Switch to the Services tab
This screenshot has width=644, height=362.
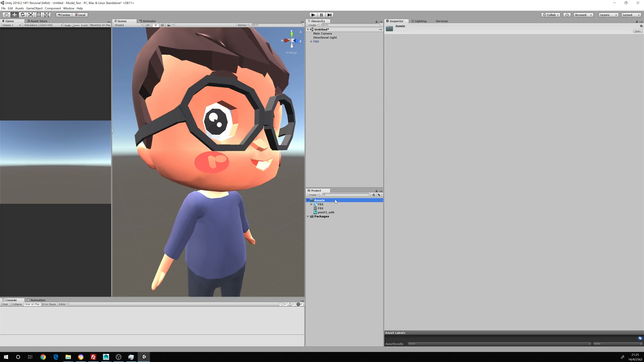pyautogui.click(x=442, y=21)
